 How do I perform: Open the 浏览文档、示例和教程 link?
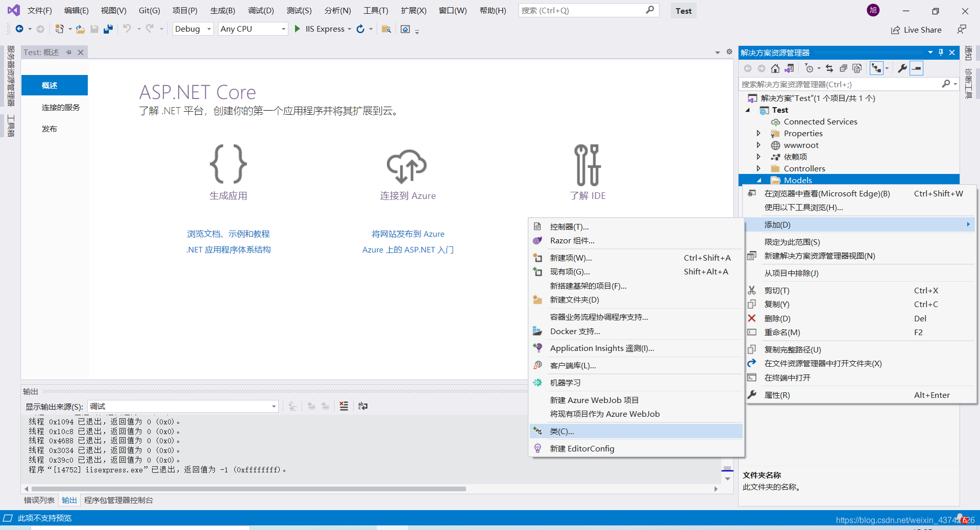click(228, 234)
